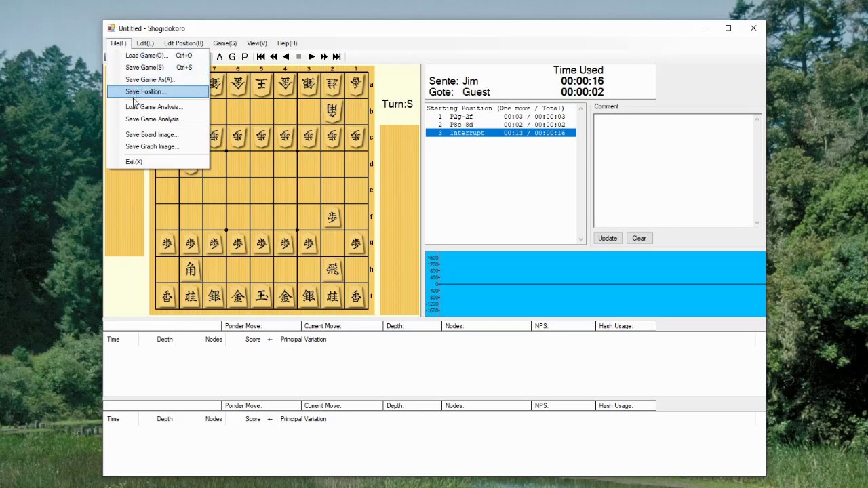The image size is (868, 488).
Task: Select the advanced Sente pawn on 2f
Action: click(x=332, y=217)
